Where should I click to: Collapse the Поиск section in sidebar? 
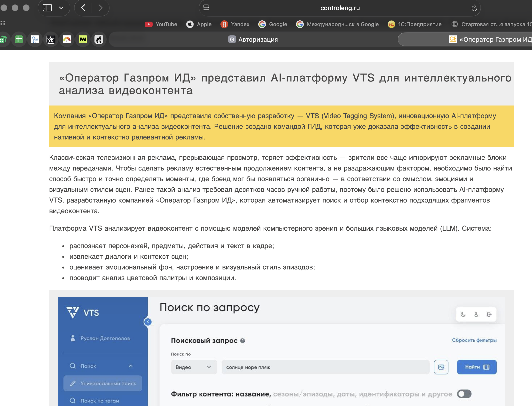(x=131, y=366)
